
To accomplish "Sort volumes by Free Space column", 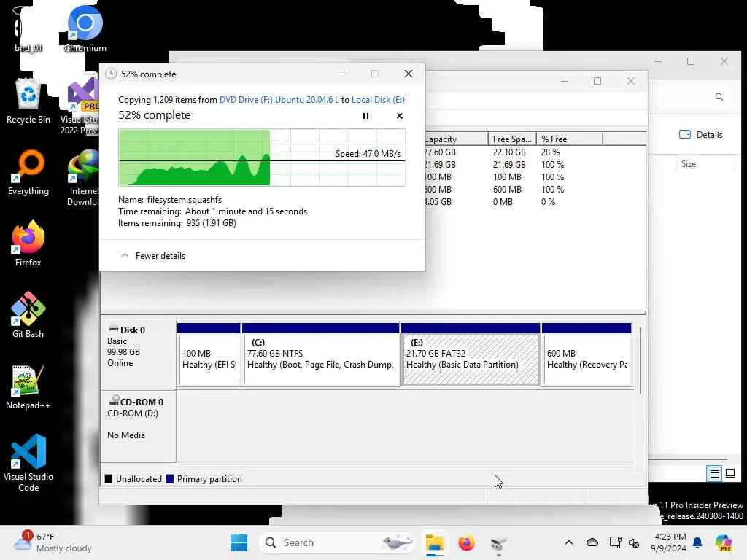I will click(512, 139).
